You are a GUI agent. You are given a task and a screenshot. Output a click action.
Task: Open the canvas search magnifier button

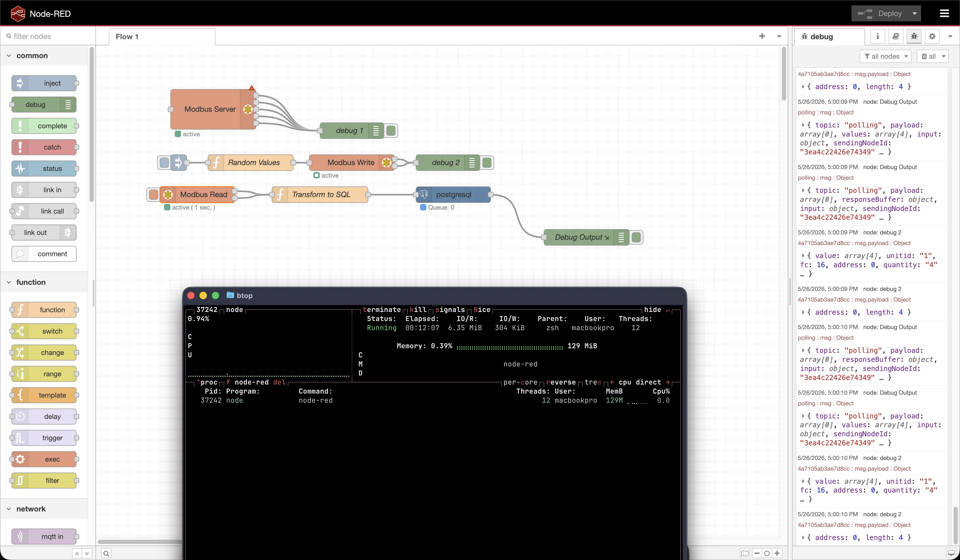click(106, 554)
